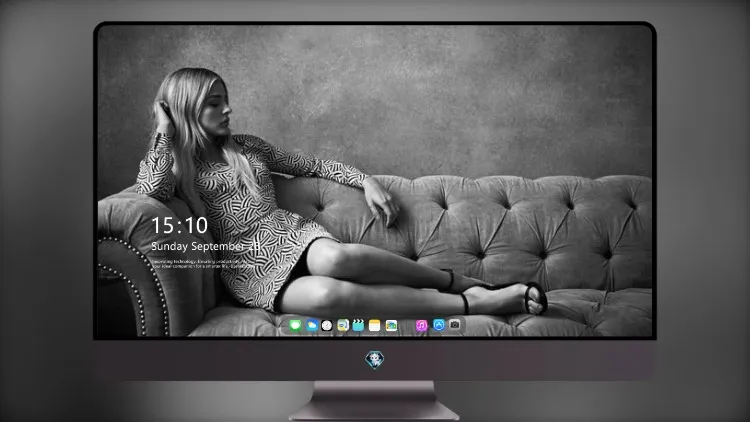Open the pink iTunes Music app

point(421,326)
